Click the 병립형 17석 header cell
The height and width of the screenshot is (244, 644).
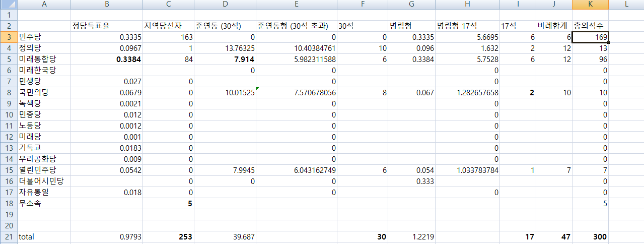[467, 26]
